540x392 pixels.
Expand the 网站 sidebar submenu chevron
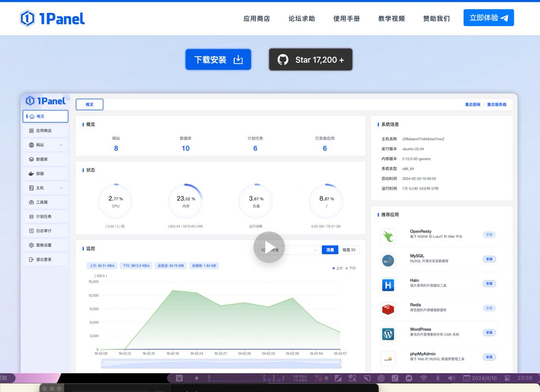pos(61,145)
